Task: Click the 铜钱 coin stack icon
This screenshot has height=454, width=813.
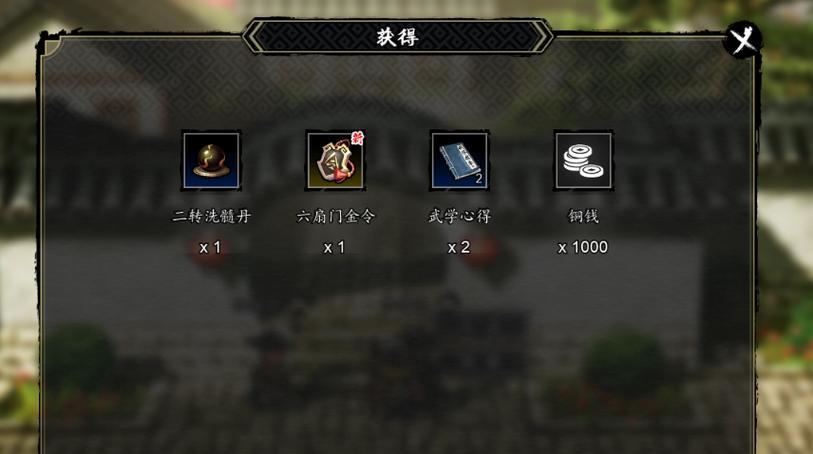Action: 583,161
